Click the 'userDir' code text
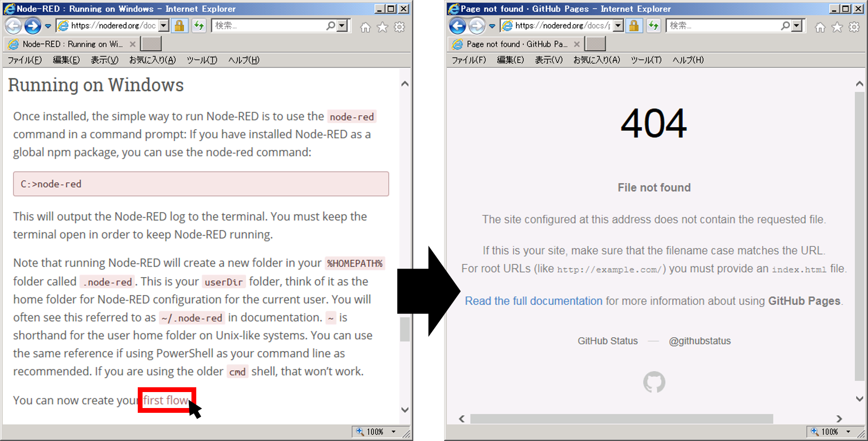Image resolution: width=868 pixels, height=441 pixels. (x=223, y=282)
